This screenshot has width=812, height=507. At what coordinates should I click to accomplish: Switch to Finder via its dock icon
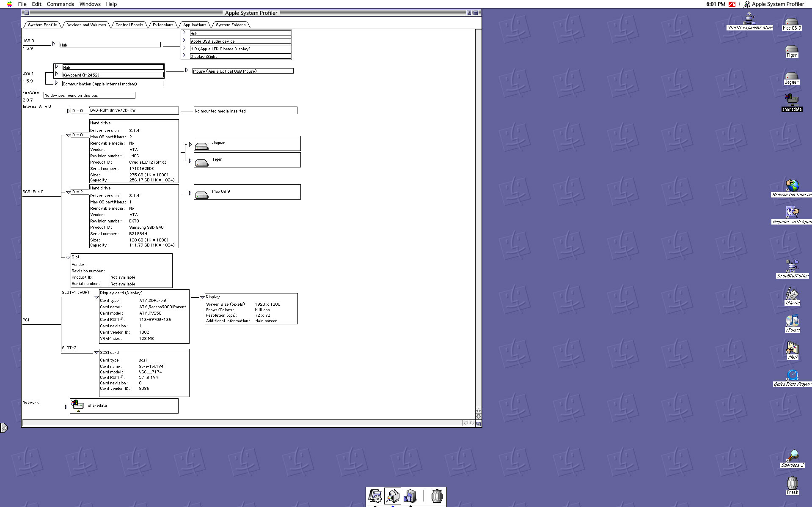click(x=410, y=496)
